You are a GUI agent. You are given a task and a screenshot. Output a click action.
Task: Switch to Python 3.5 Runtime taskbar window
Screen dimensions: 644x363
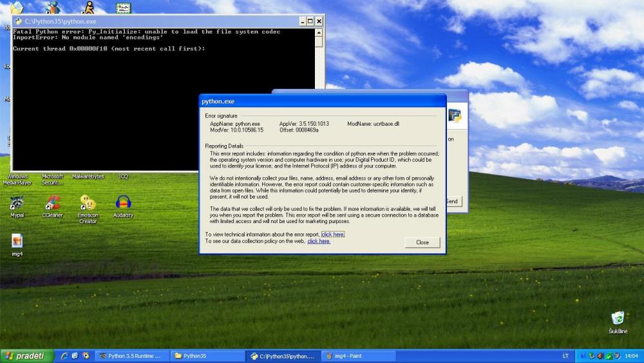[x=133, y=356]
